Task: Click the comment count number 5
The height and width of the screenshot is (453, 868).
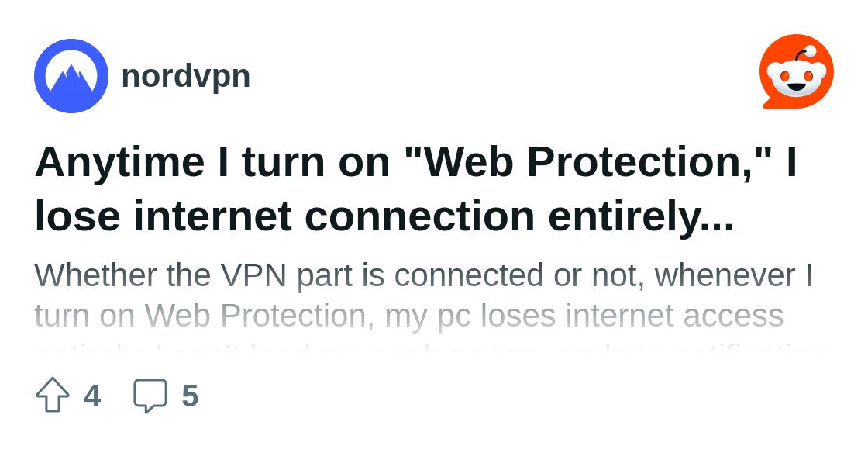Action: click(x=190, y=396)
